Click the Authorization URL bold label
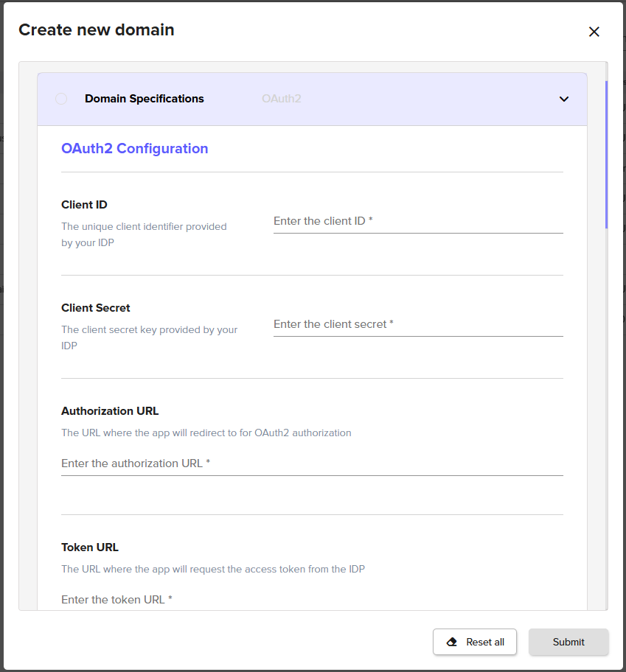Viewport: 626px width, 672px height. coord(110,411)
